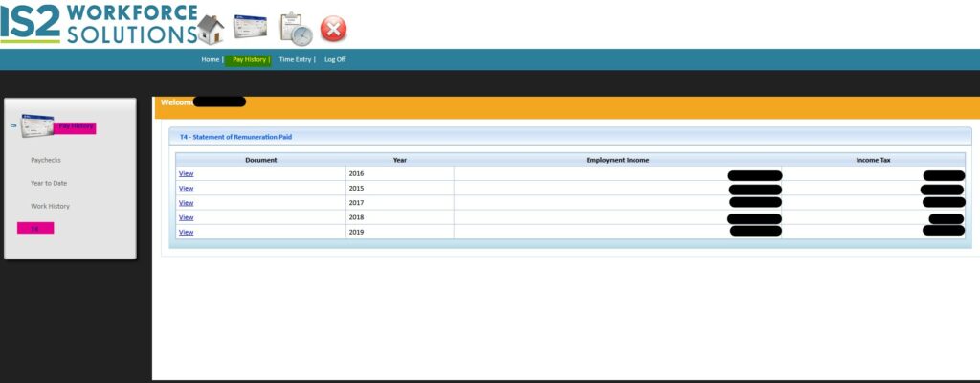This screenshot has height=383, width=980.
Task: Click the Year column header
Action: pyautogui.click(x=400, y=160)
